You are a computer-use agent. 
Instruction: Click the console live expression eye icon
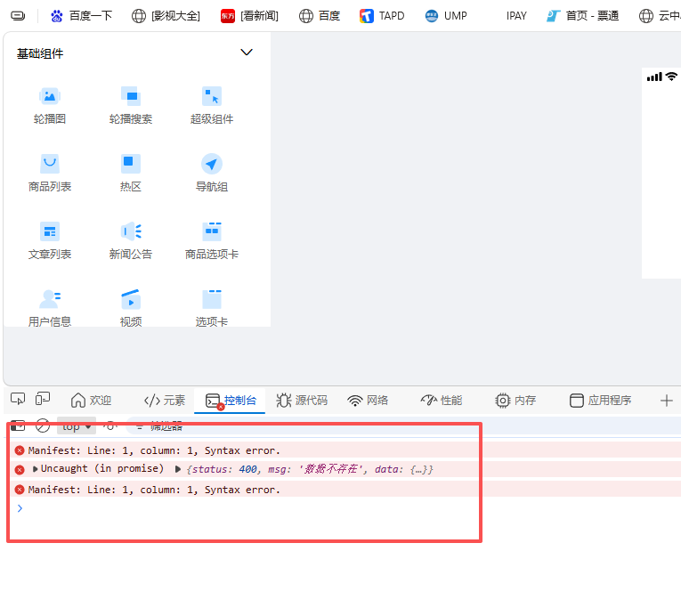click(x=110, y=426)
